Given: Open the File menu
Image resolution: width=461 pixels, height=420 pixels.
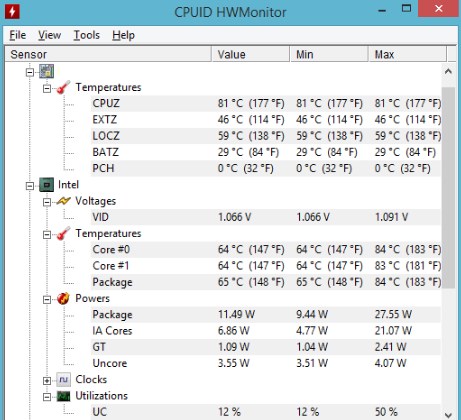Looking at the screenshot, I should [18, 35].
